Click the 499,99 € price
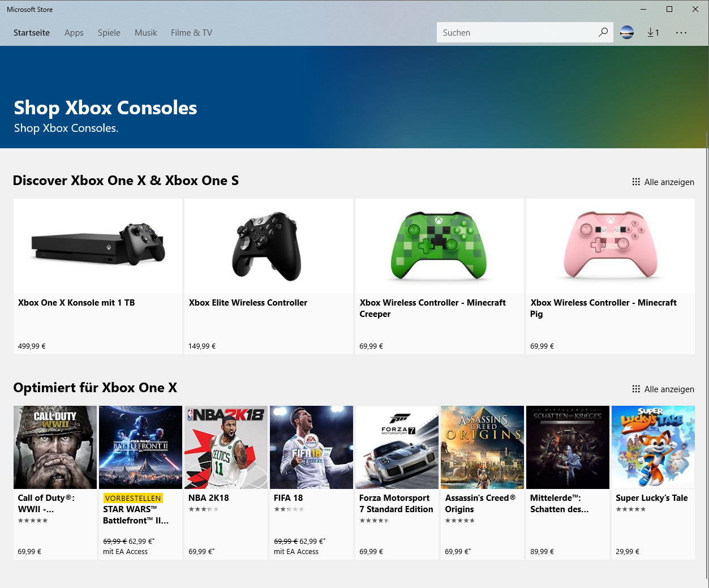The height and width of the screenshot is (588, 709). point(32,346)
